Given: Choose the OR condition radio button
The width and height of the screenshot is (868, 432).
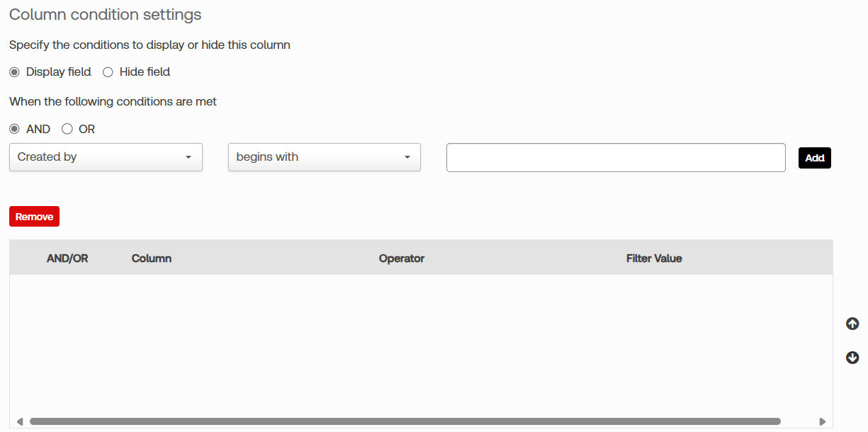Looking at the screenshot, I should [67, 129].
